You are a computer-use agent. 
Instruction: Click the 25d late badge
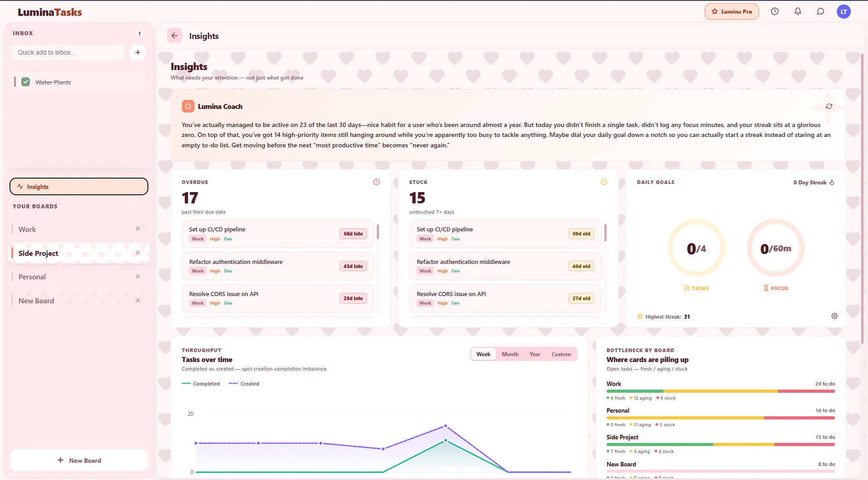(x=353, y=298)
